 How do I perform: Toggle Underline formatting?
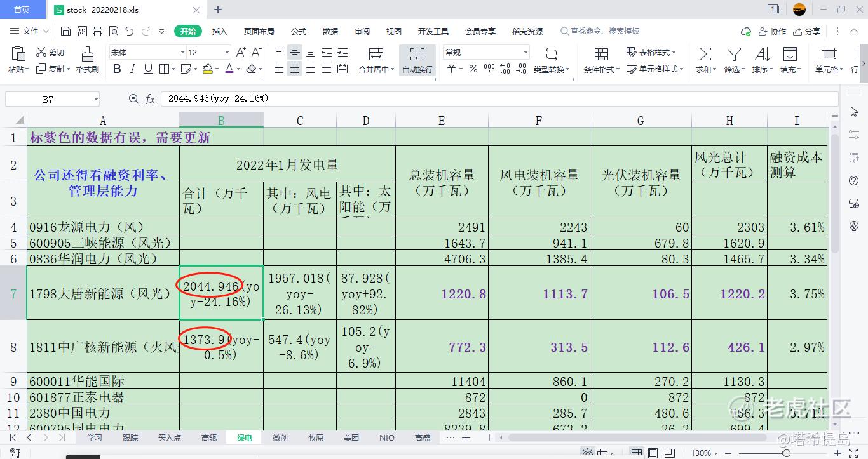pos(148,69)
